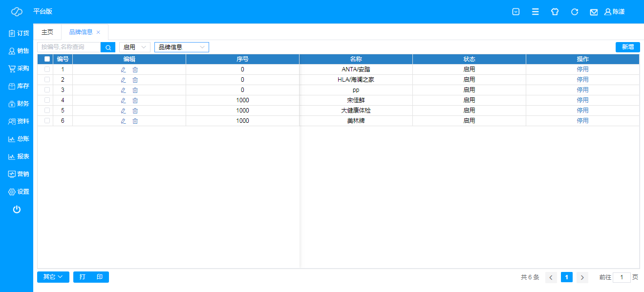The width and height of the screenshot is (644, 292).
Task: Delete the pp row with trash icon
Action: (135, 90)
